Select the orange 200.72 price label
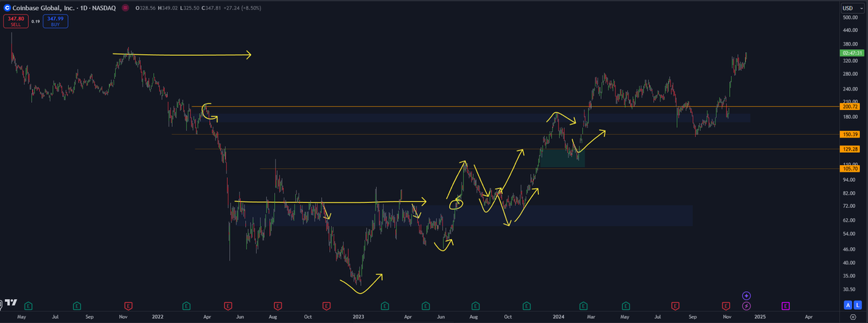Image resolution: width=868 pixels, height=323 pixels. (x=850, y=106)
